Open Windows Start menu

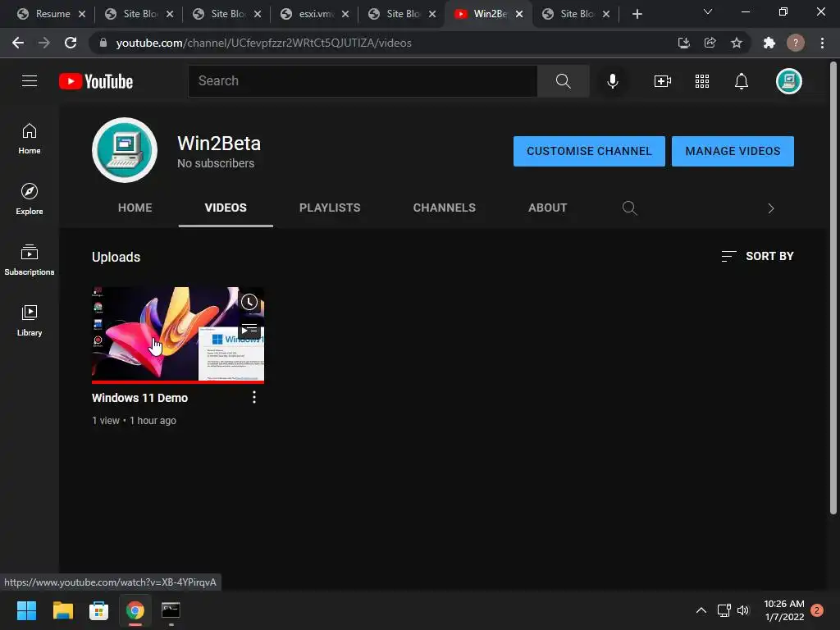point(26,610)
